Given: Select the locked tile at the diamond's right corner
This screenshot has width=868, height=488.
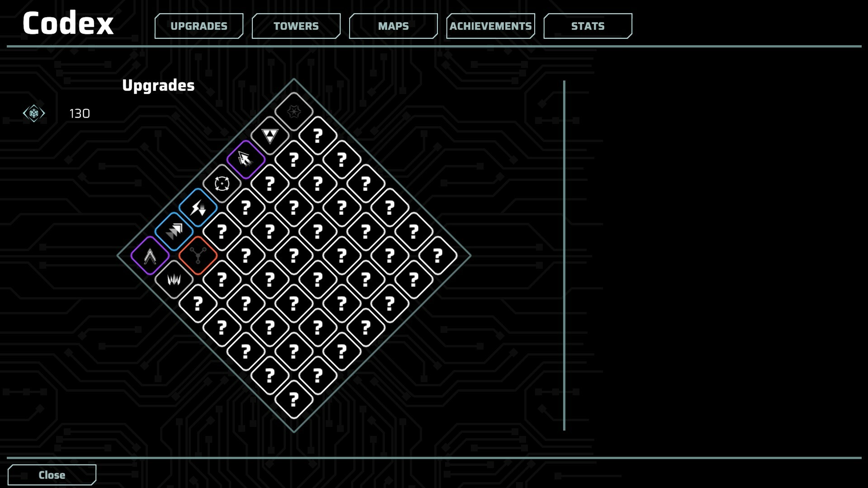Looking at the screenshot, I should pos(438,256).
